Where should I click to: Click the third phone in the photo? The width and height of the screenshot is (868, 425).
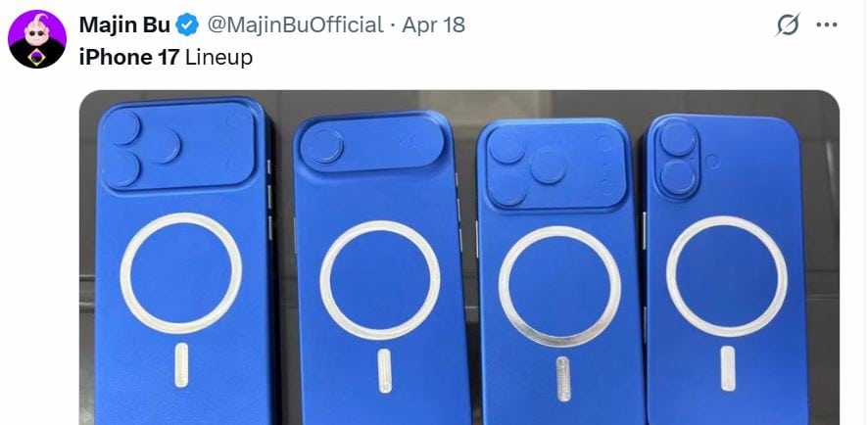tap(559, 271)
